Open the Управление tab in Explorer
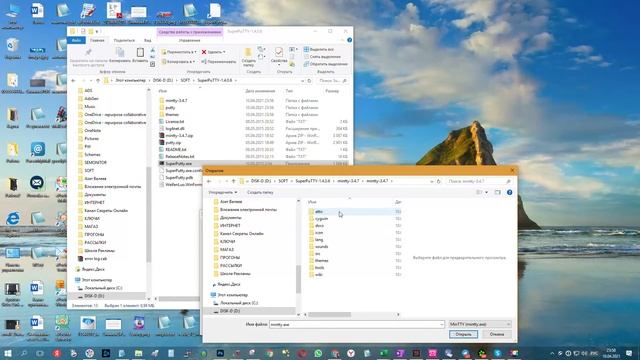The image size is (640, 360). pos(190,40)
